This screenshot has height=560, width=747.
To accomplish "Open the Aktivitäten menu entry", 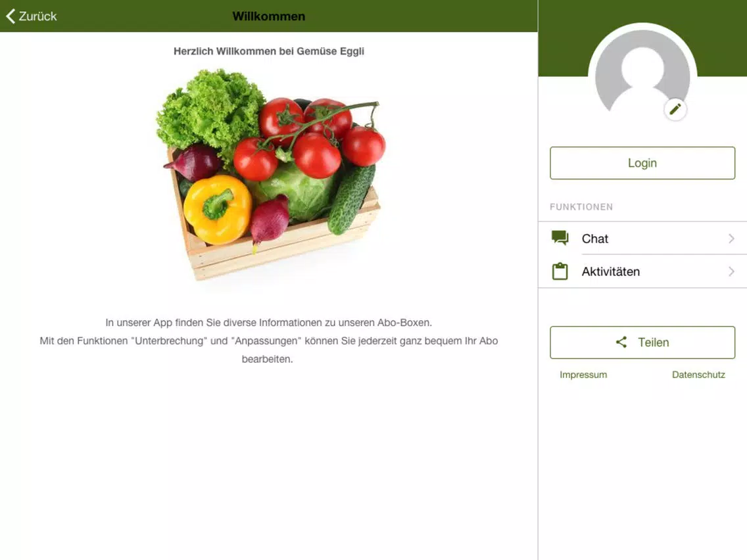I will coord(642,271).
